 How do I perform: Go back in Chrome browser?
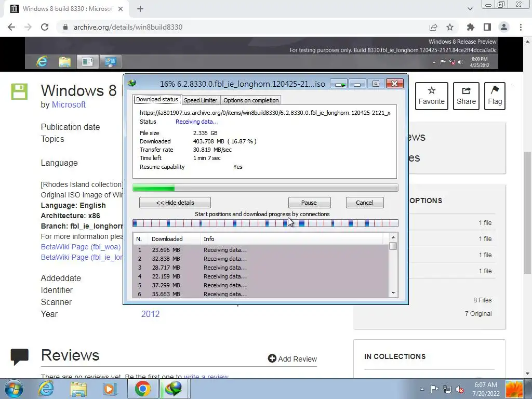11,27
